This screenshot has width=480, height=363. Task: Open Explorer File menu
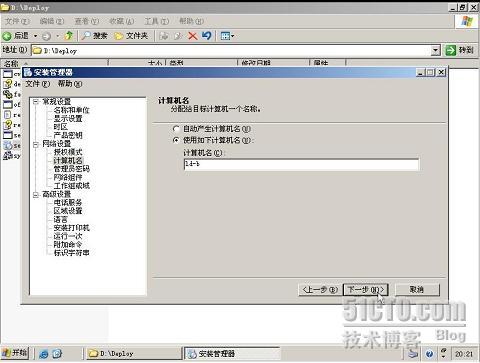click(17, 21)
